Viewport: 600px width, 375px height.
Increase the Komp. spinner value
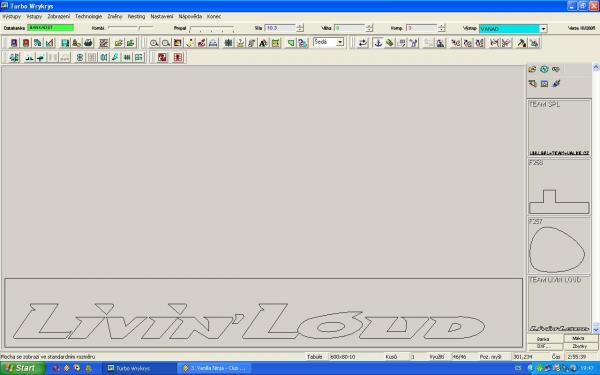(x=442, y=26)
